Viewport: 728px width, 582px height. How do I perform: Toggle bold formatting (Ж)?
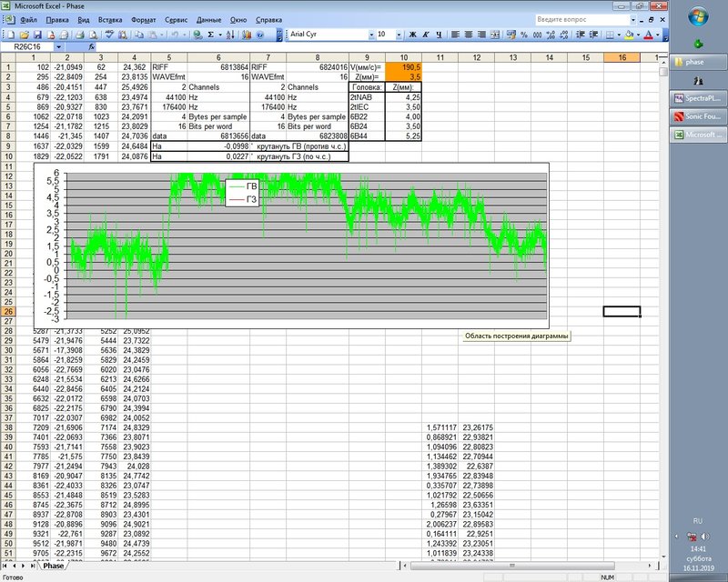click(412, 34)
